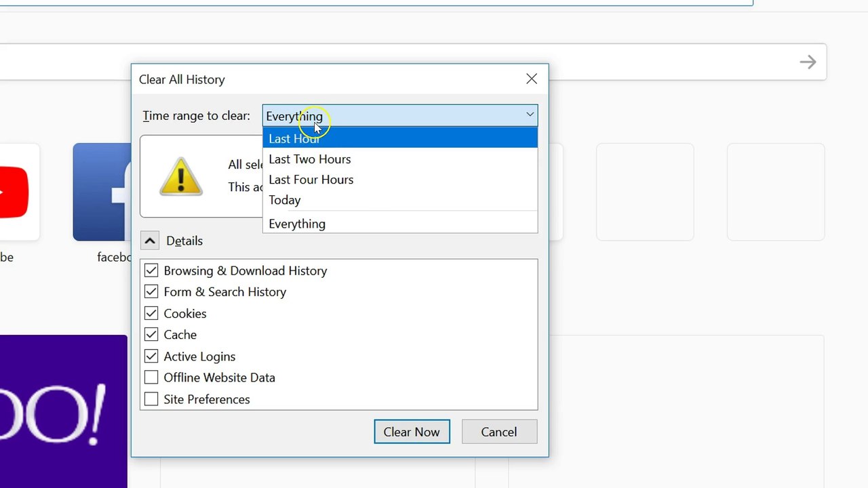Click the Clear Now button
868x488 pixels.
[x=412, y=432]
